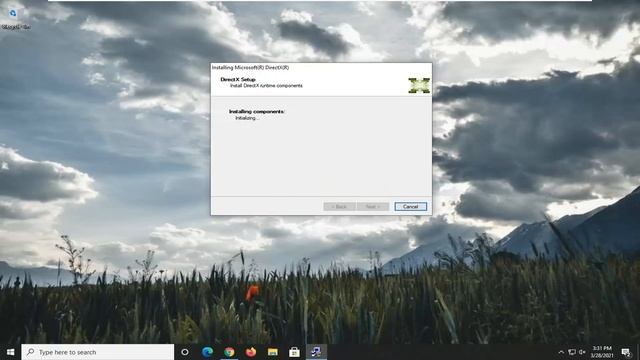The height and width of the screenshot is (360, 640).
Task: Launch Microsoft Edge from the taskbar
Action: (207, 352)
